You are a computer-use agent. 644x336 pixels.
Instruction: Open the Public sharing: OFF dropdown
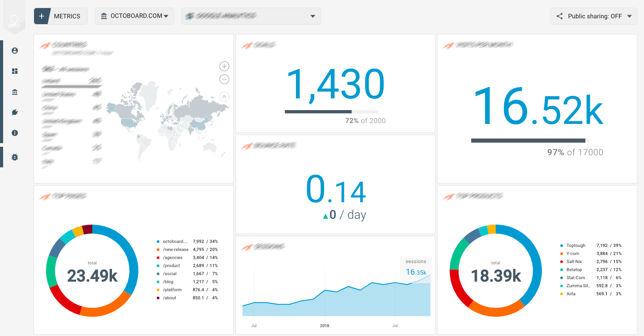(x=593, y=16)
